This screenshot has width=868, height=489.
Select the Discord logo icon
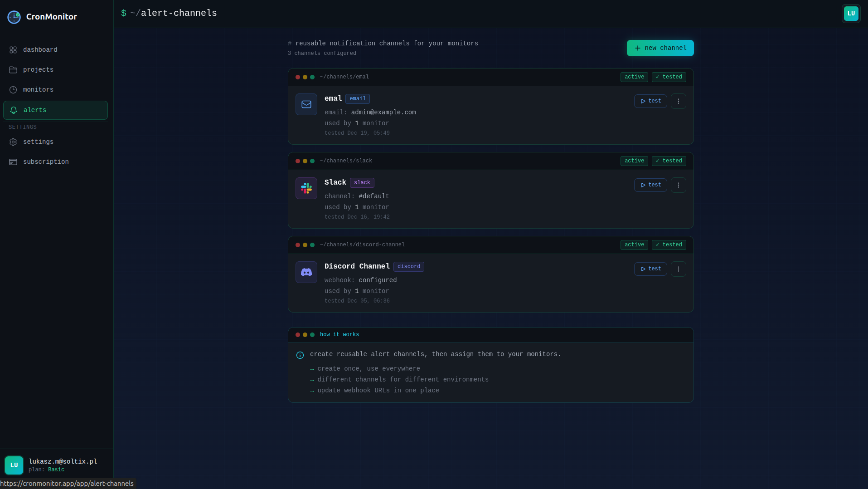(306, 272)
